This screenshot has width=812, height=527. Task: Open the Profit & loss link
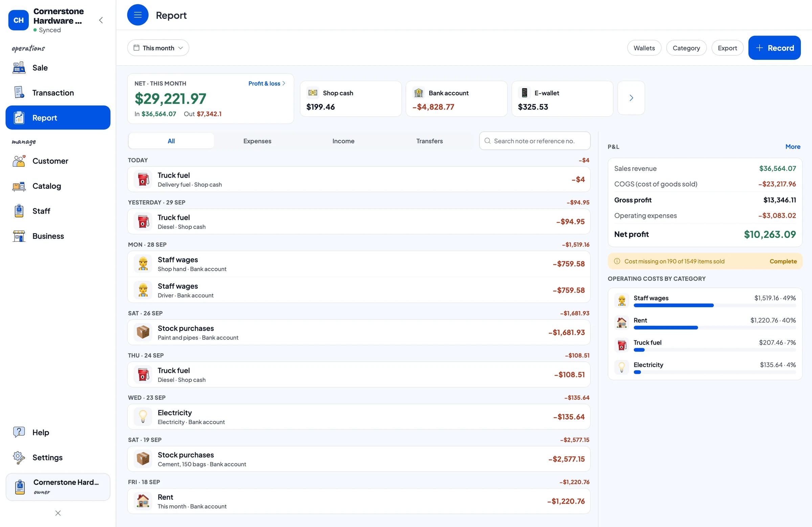point(267,83)
